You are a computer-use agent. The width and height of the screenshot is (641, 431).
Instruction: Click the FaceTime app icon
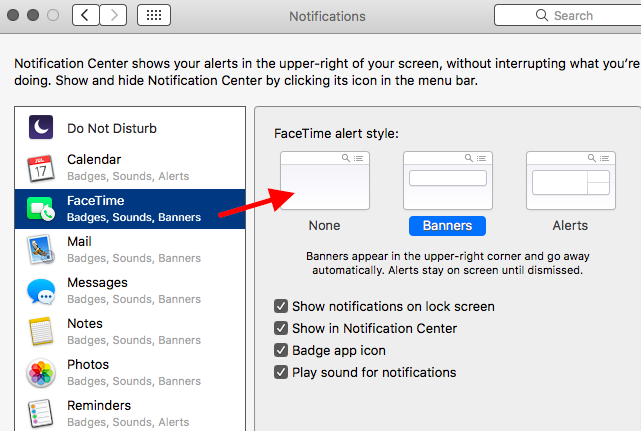pyautogui.click(x=41, y=209)
